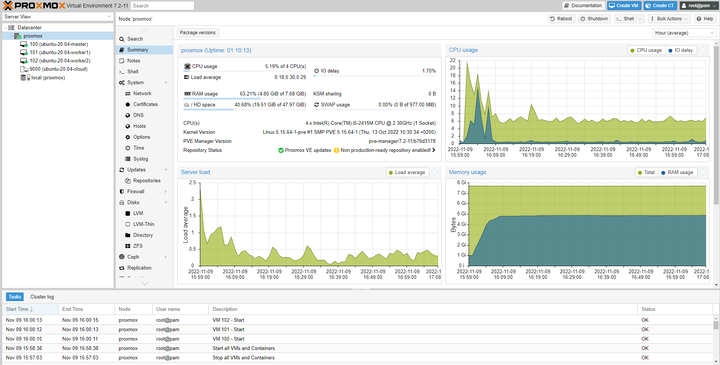Viewport: 720px width, 365px height.
Task: Toggle RAM usage legend in Memory chart
Action: tap(677, 172)
